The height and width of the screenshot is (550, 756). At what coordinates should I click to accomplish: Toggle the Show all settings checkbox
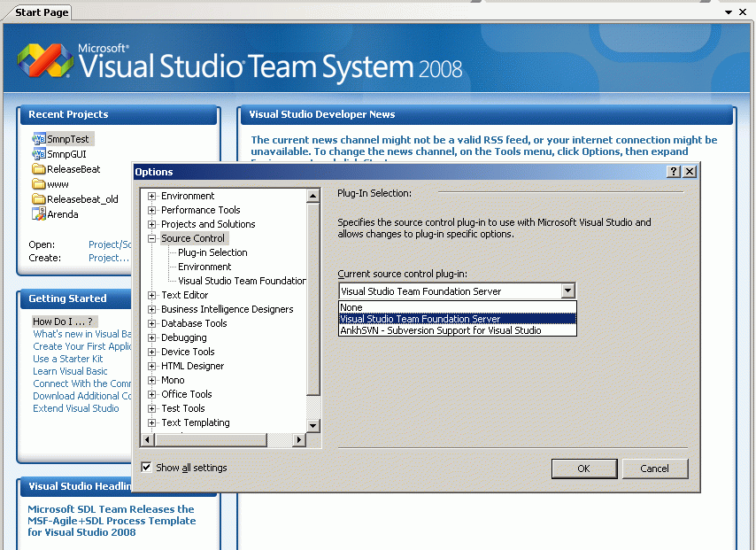tap(146, 467)
